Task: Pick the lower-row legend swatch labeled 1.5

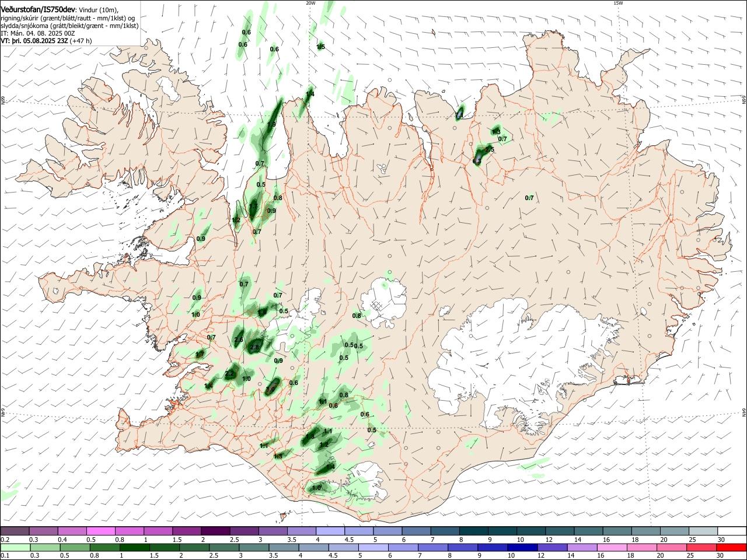Action: [x=165, y=548]
